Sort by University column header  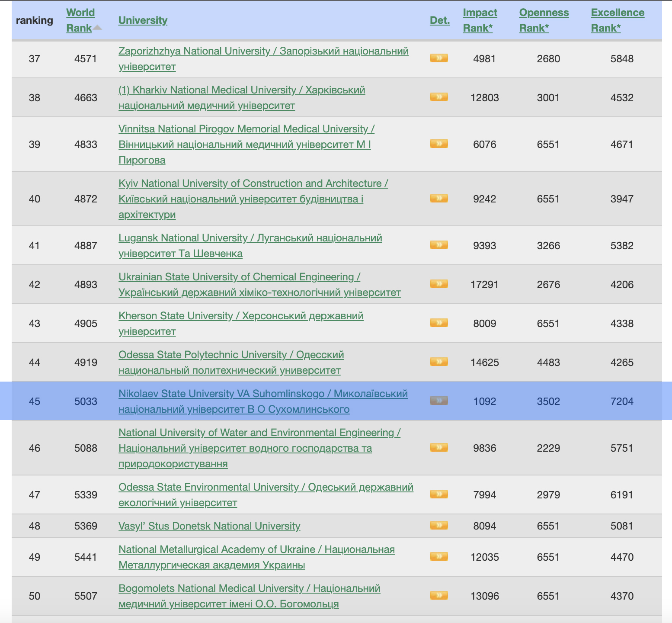pos(143,20)
